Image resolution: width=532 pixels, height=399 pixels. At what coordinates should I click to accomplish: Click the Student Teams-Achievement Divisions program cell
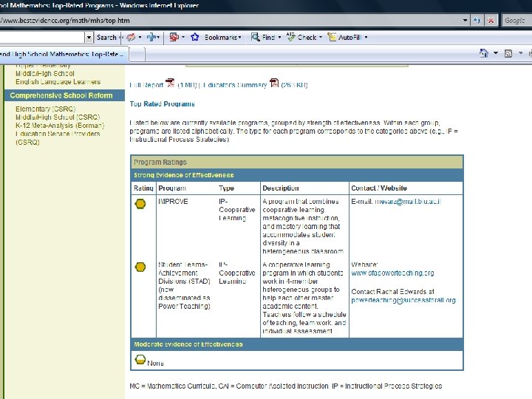(185, 285)
